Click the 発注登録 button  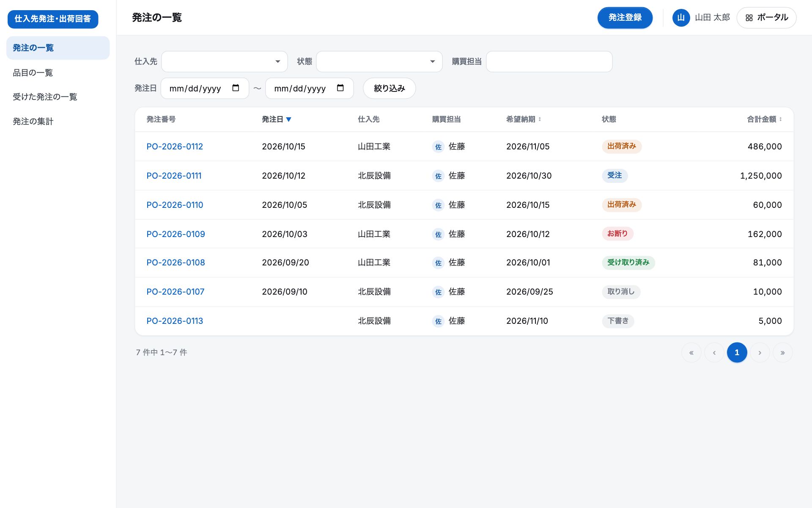[x=625, y=18]
